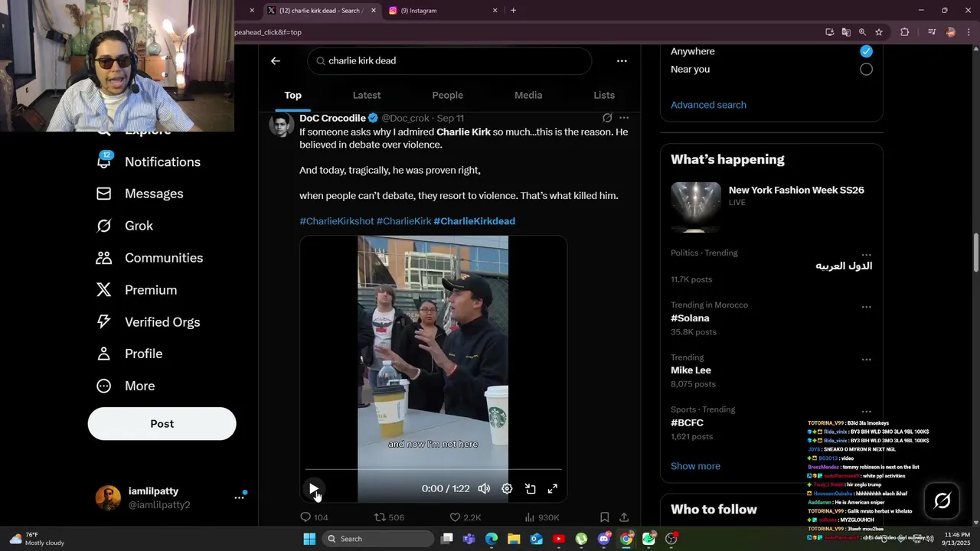Open Advanced search link
Viewport: 980px width, 551px height.
pos(708,105)
